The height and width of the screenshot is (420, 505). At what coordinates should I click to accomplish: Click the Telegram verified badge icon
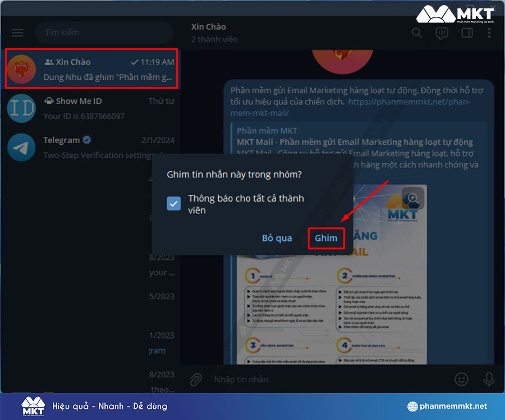click(86, 140)
